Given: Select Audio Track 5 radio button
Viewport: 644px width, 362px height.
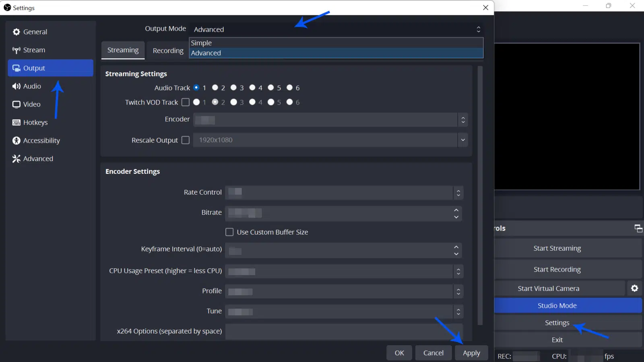Looking at the screenshot, I should click(271, 87).
